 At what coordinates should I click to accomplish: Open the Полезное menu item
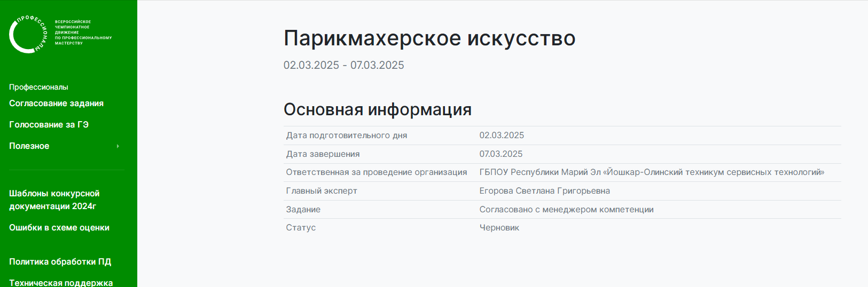click(x=29, y=146)
